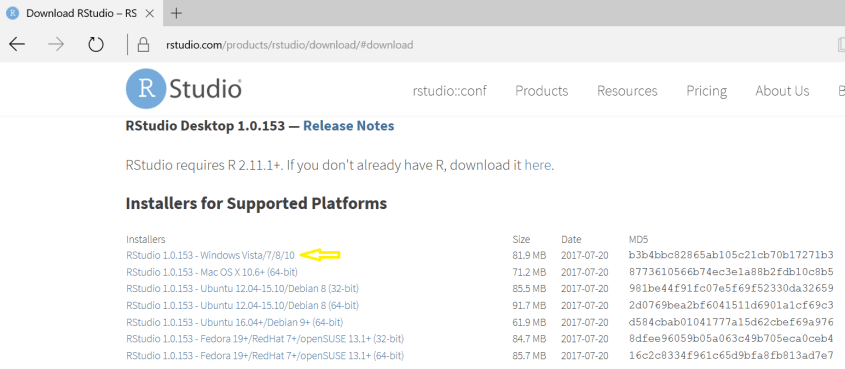This screenshot has width=845, height=369.
Task: Click the Size column header
Action: pyautogui.click(x=521, y=239)
